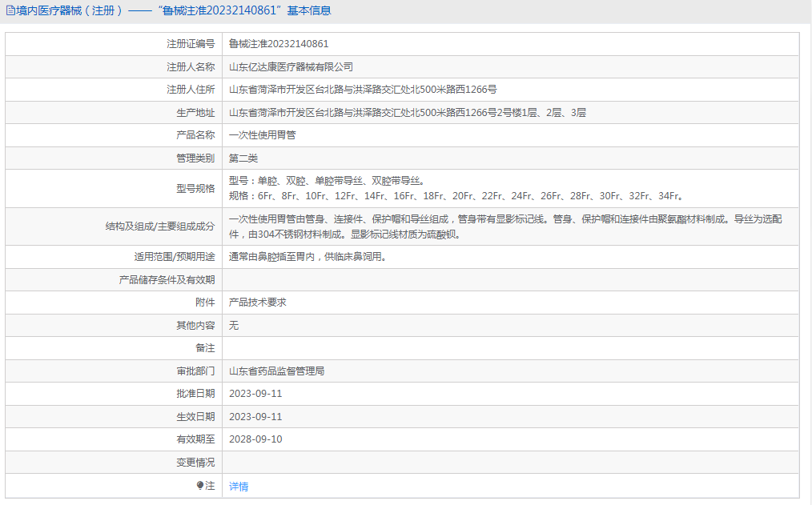Click the 生效日期 label
The height and width of the screenshot is (505, 812).
tap(195, 416)
